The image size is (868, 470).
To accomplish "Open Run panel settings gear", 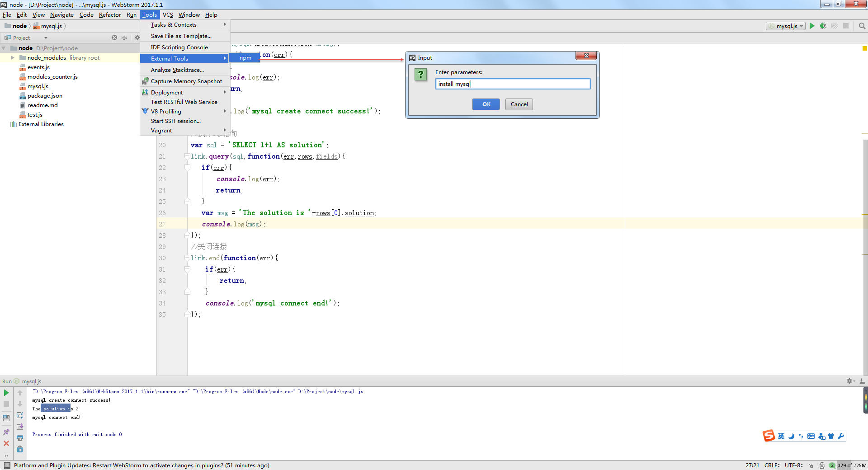I will pyautogui.click(x=850, y=381).
